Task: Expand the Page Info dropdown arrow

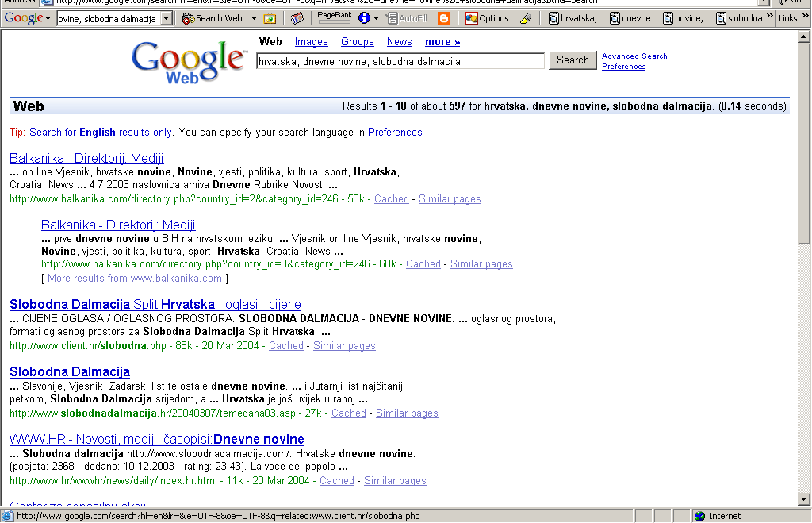Action: 376,19
